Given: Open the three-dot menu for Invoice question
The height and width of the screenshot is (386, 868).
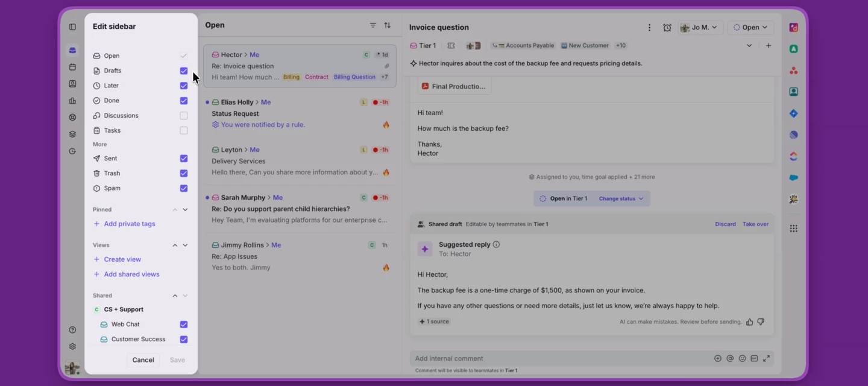Looking at the screenshot, I should click(649, 28).
